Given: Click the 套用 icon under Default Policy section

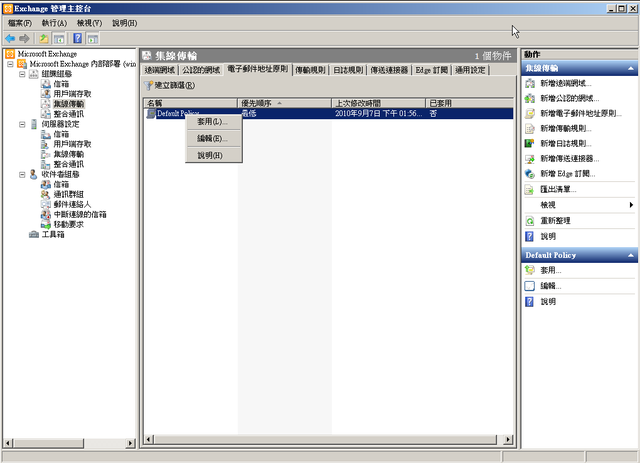Looking at the screenshot, I should coord(530,270).
